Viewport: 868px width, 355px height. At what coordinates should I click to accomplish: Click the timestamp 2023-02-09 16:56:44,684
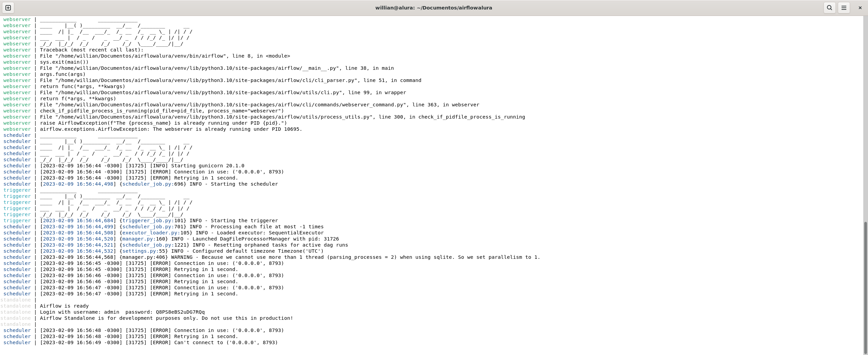(78, 221)
